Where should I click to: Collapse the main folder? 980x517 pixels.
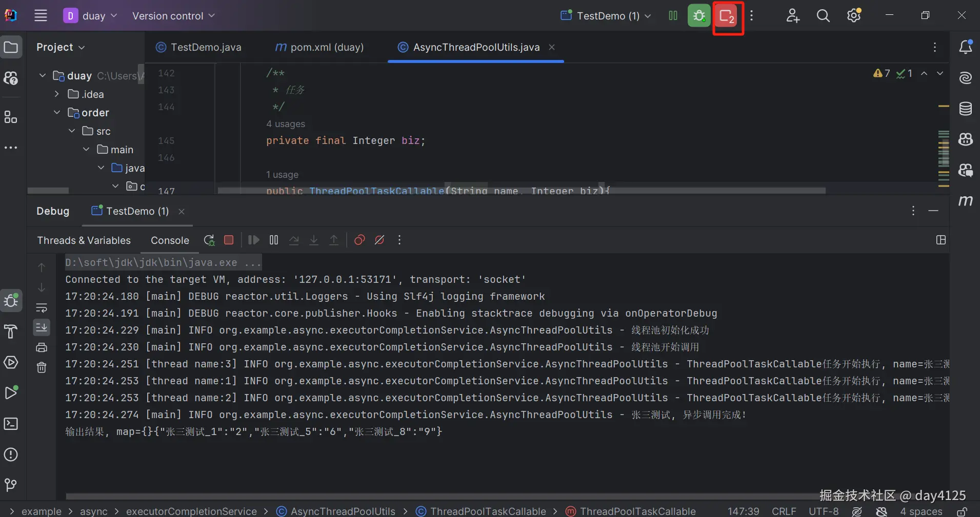pos(86,150)
